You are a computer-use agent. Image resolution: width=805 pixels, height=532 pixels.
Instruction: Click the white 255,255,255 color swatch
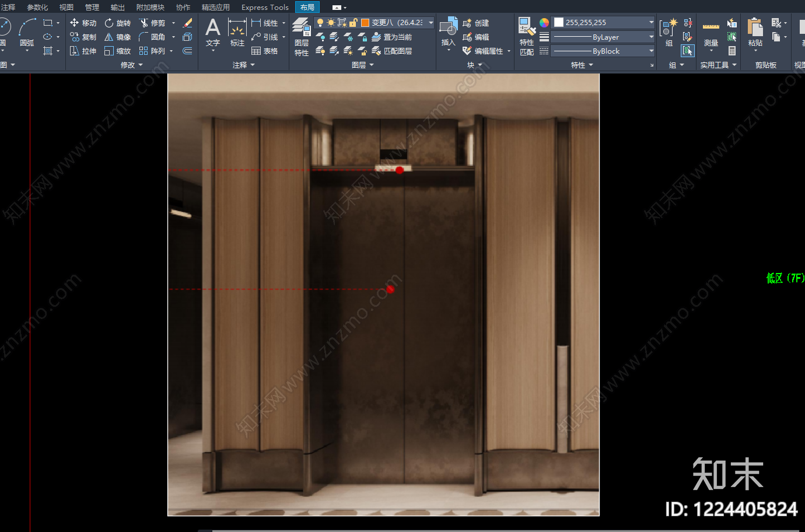pos(559,22)
